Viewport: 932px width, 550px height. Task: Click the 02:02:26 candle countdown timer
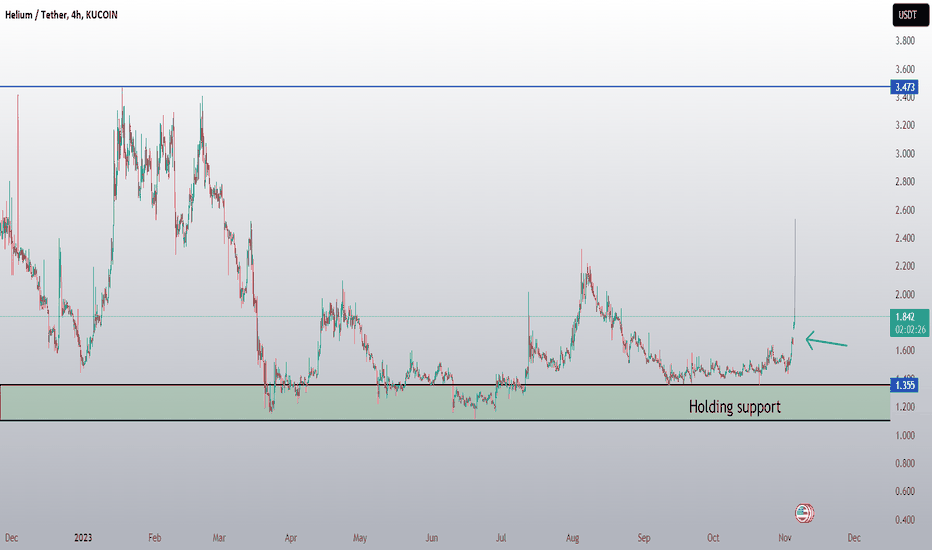coord(911,330)
